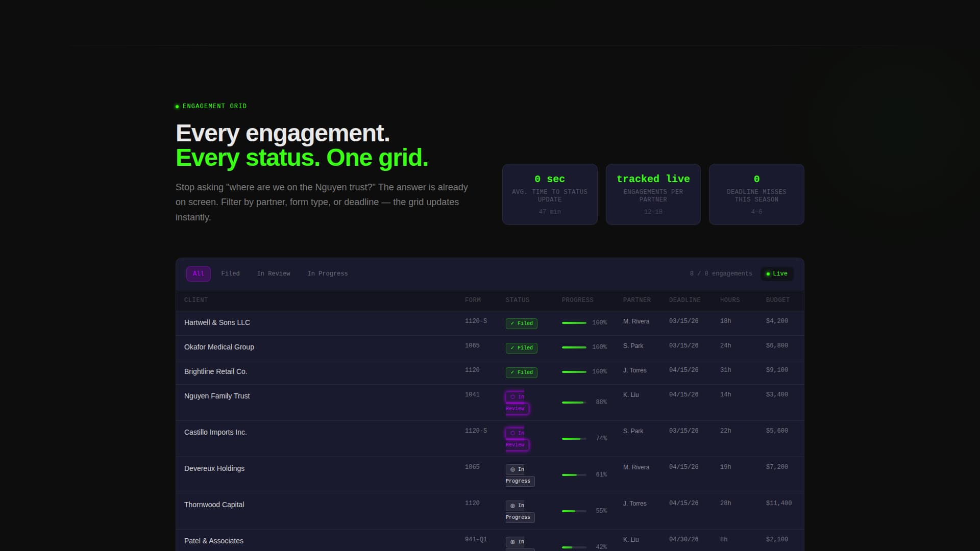980x551 pixels.
Task: Click the 31h hours for Brightline Retail Co.
Action: pyautogui.click(x=725, y=370)
